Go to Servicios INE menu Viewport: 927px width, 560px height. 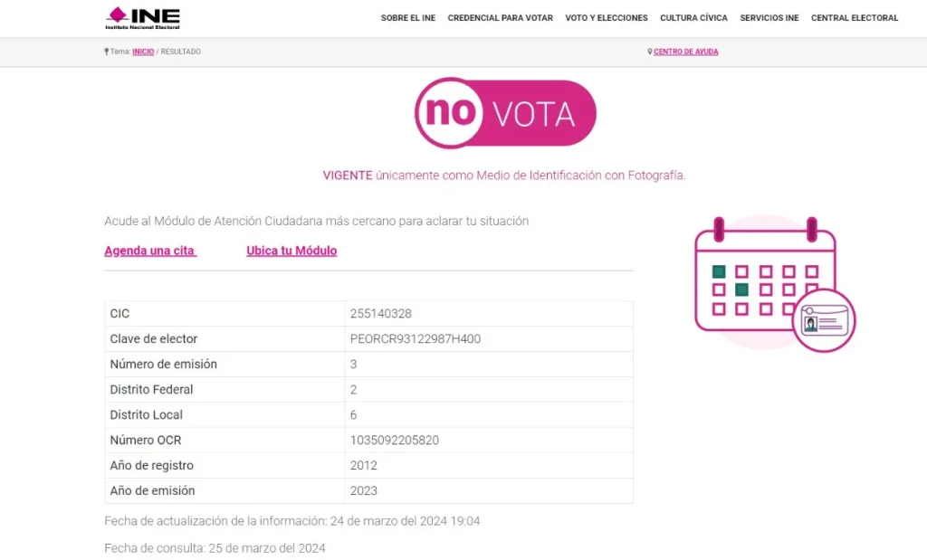[x=769, y=18]
